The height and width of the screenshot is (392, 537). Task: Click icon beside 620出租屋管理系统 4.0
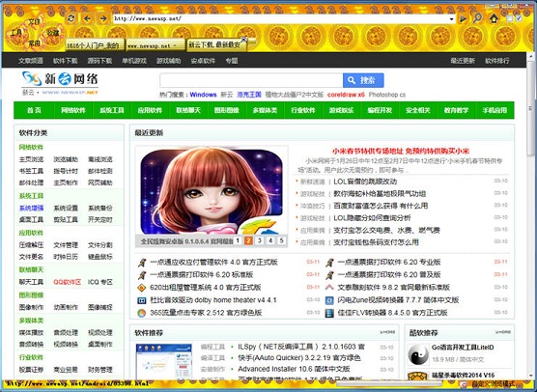pos(142,288)
